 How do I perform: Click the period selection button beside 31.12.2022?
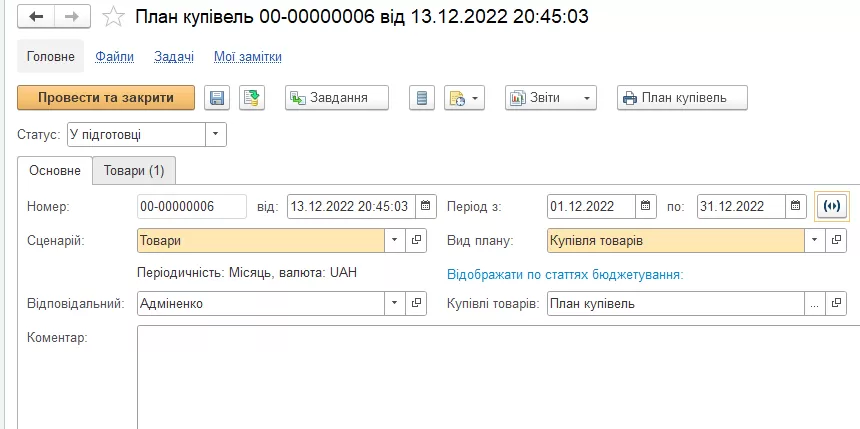pos(831,206)
